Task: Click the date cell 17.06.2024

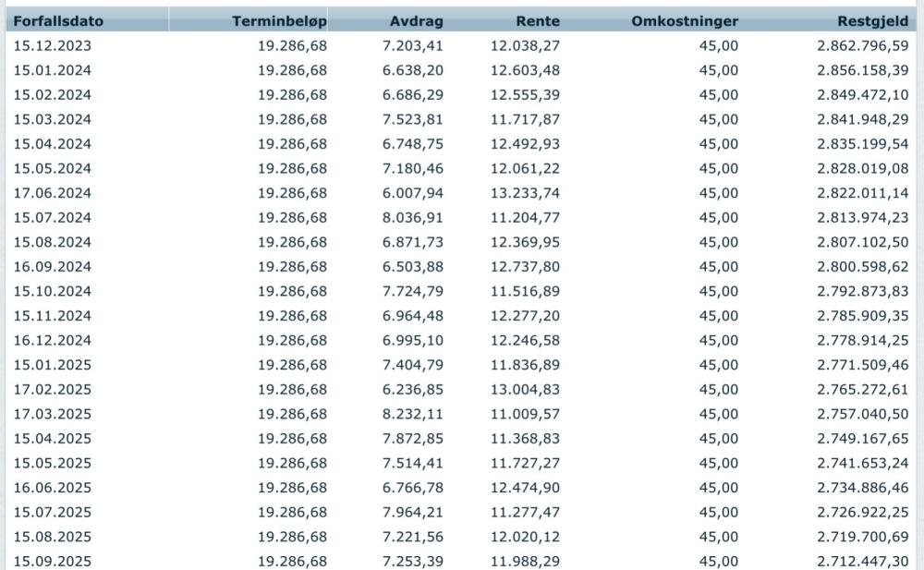Action: tap(54, 193)
